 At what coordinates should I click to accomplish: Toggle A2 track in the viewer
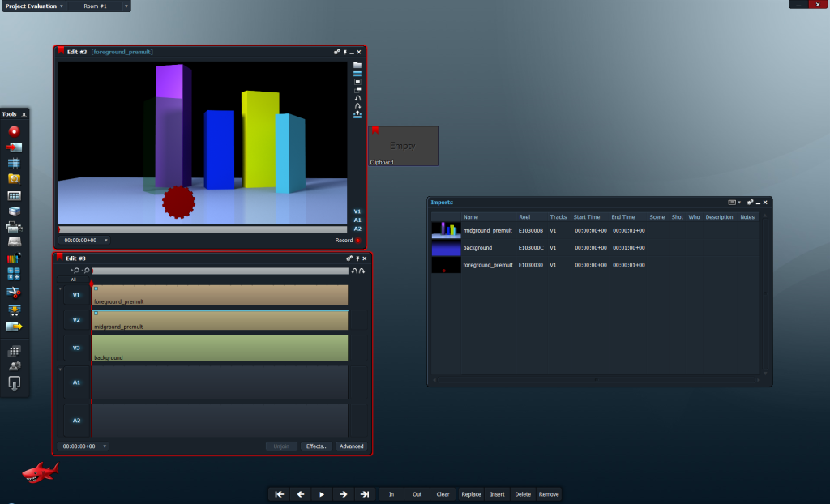coord(357,229)
